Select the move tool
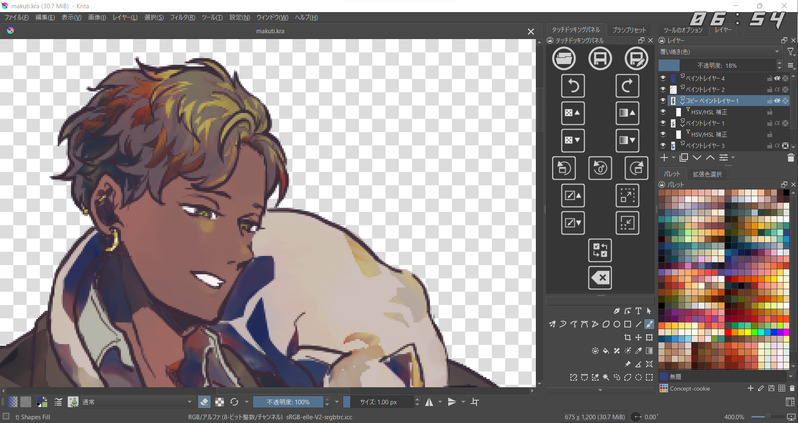This screenshot has height=423, width=798. click(x=638, y=337)
